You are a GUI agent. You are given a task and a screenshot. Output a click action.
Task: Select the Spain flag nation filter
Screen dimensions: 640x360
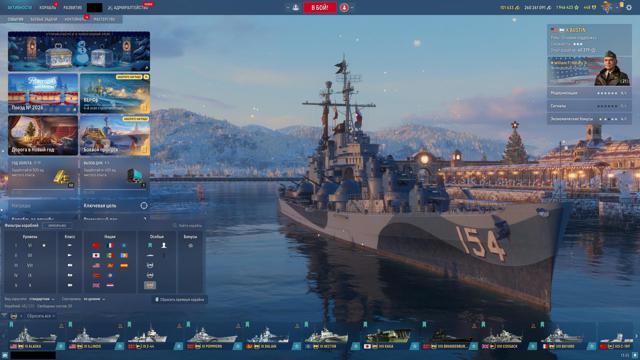[x=124, y=265]
